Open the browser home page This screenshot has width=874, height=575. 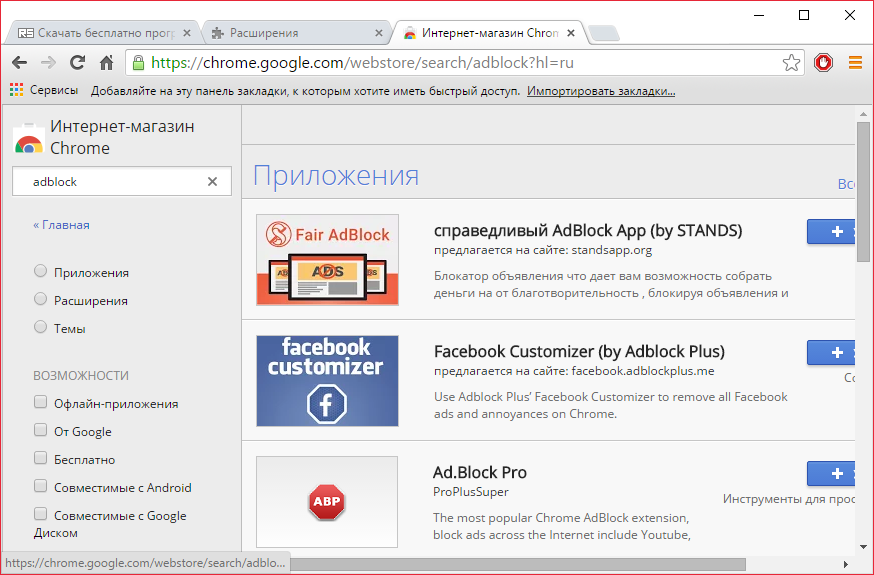[106, 62]
